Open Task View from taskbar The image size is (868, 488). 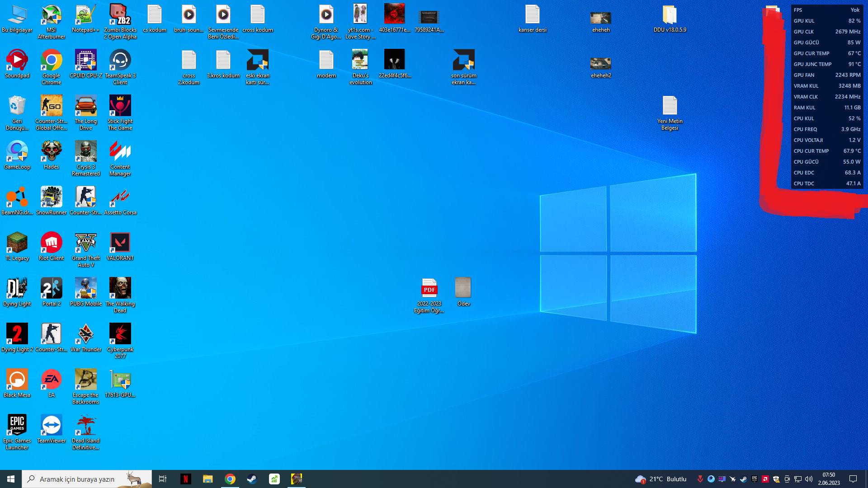163,479
